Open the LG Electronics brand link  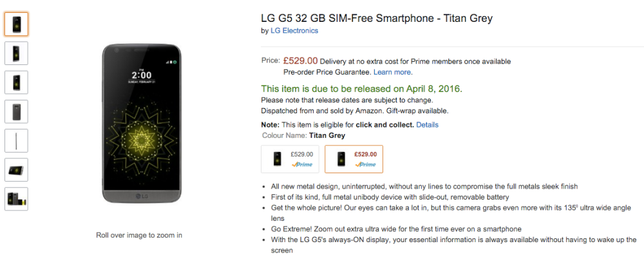tap(294, 31)
